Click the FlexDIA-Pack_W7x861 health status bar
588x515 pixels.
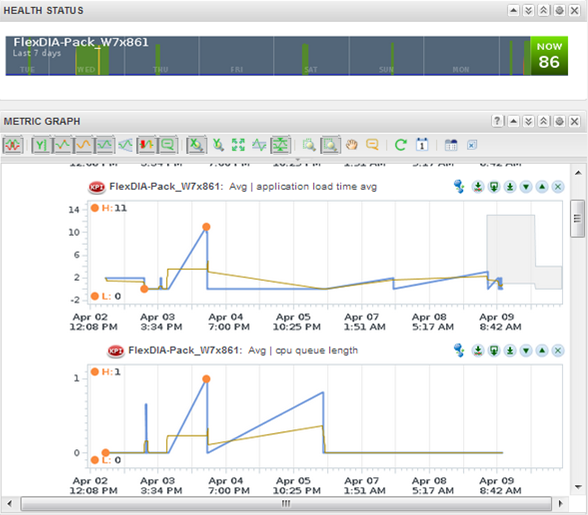268,56
